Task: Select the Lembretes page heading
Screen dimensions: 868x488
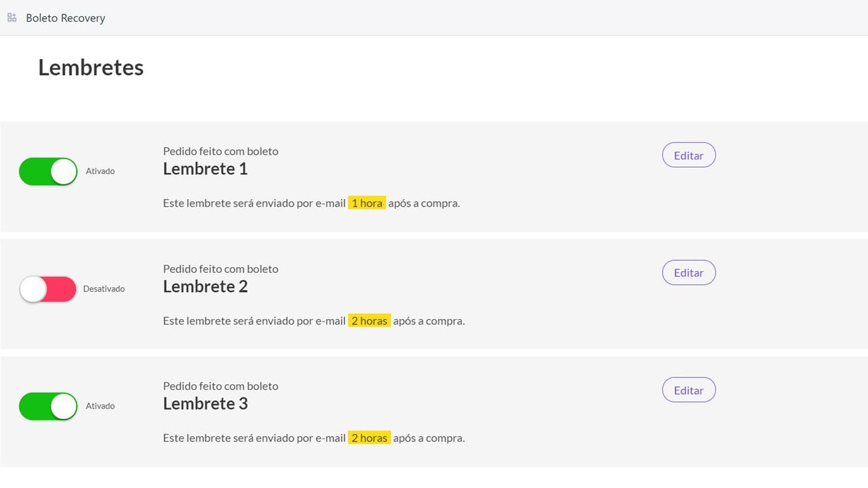Action: pos(91,68)
